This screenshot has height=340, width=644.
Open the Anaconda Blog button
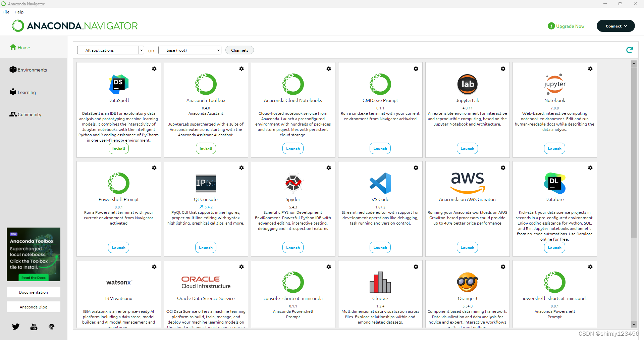pyautogui.click(x=34, y=307)
